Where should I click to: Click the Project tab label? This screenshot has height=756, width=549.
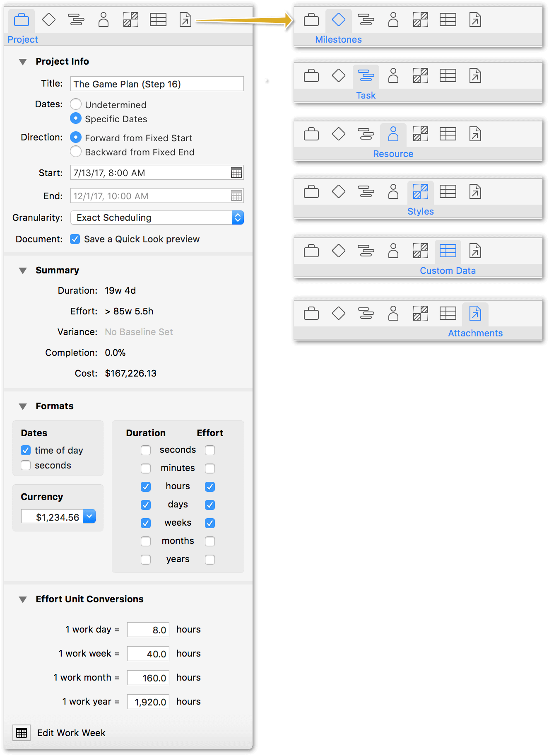(x=23, y=39)
